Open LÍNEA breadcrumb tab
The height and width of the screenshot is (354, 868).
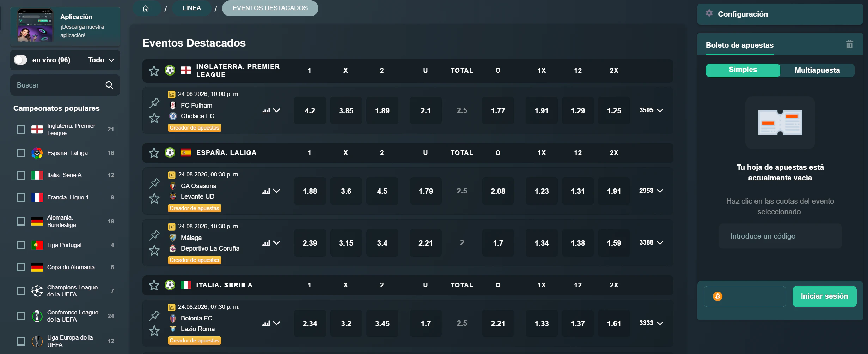pyautogui.click(x=192, y=8)
